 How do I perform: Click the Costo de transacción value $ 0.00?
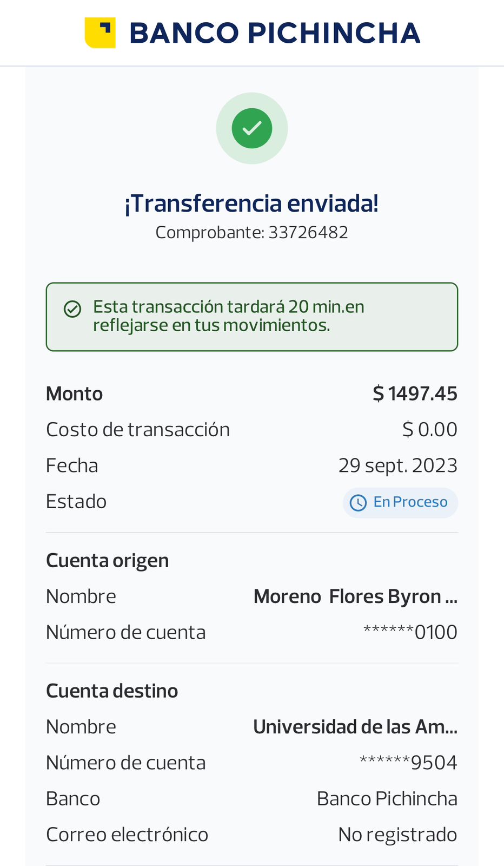pos(429,430)
